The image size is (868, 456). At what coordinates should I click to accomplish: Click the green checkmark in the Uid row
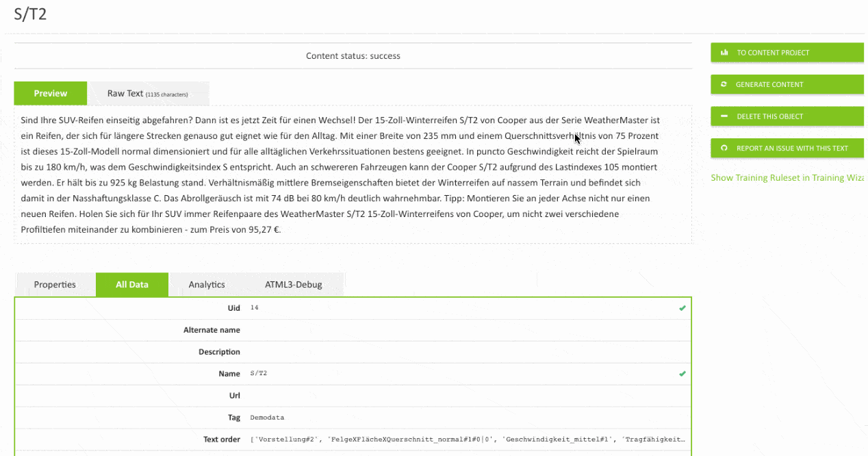(x=682, y=308)
